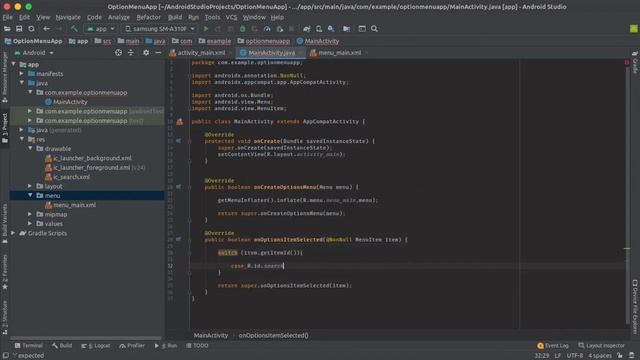Open the Logcat tool window

[x=96, y=346]
